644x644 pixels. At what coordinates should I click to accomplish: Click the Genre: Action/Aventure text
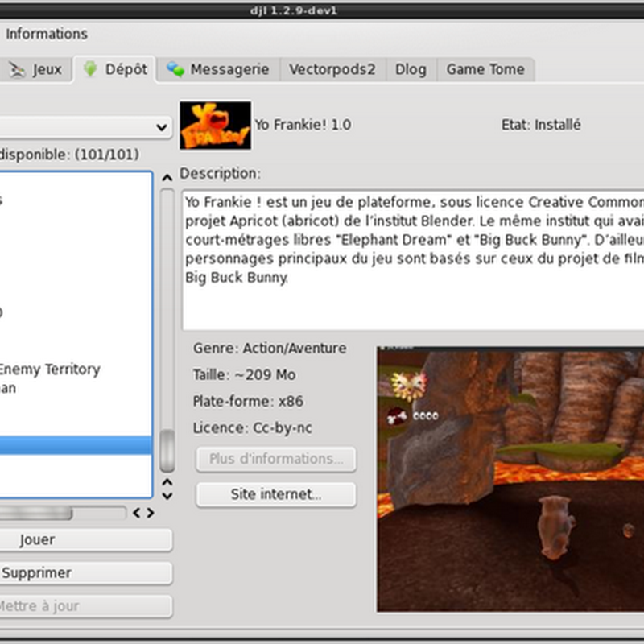click(270, 349)
